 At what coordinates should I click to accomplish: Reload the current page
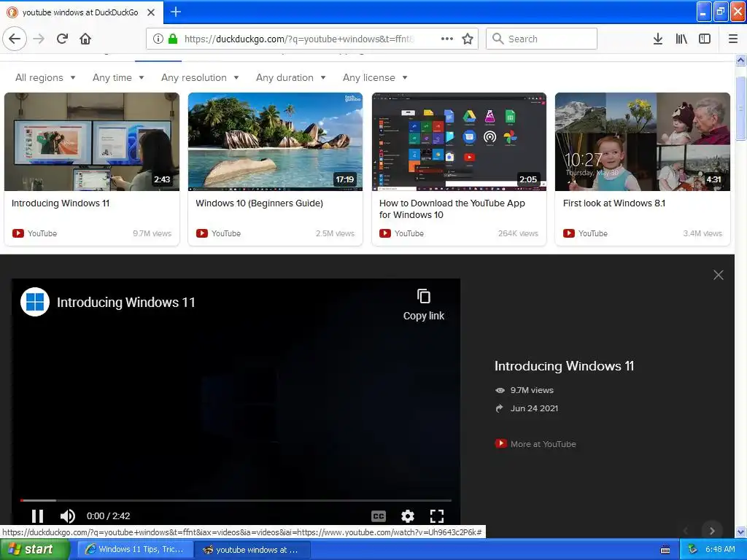pyautogui.click(x=62, y=39)
